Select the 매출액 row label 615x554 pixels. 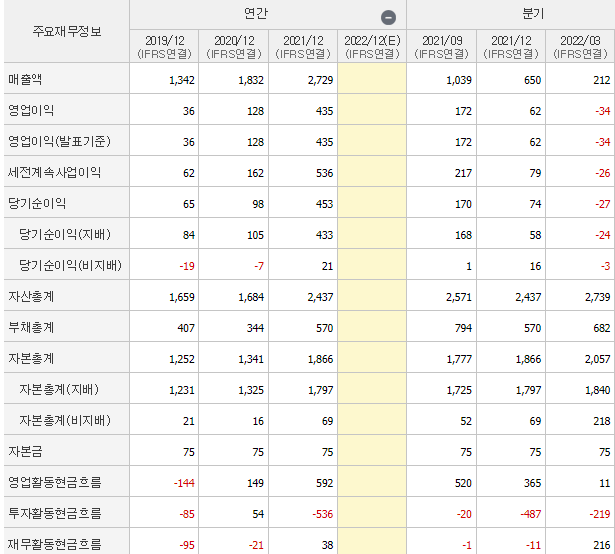coord(25,80)
